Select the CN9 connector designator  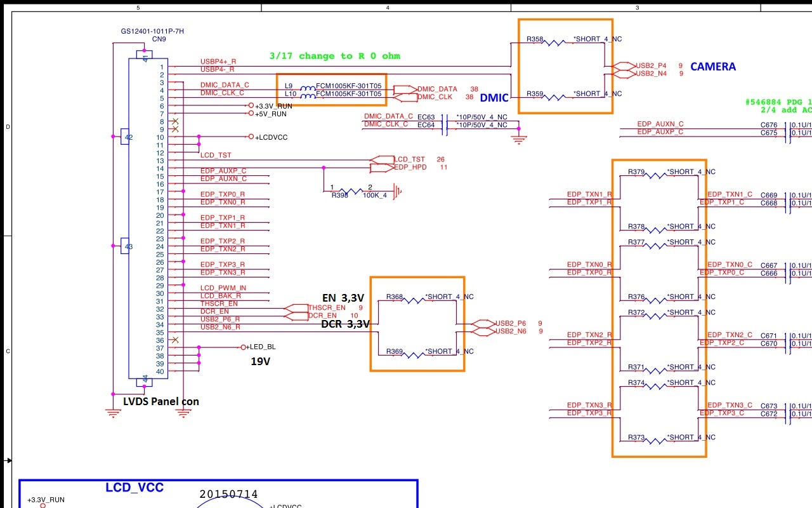pyautogui.click(x=159, y=39)
